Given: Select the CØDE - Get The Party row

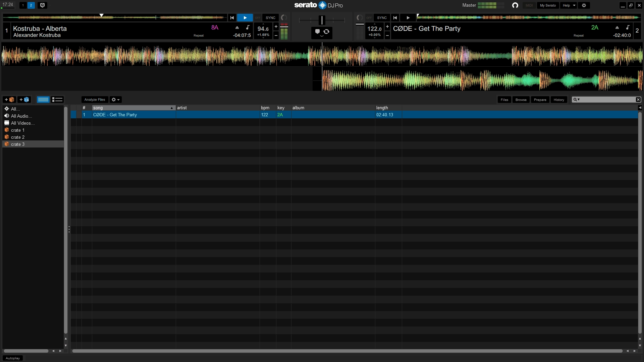Looking at the screenshot, I should [354, 115].
